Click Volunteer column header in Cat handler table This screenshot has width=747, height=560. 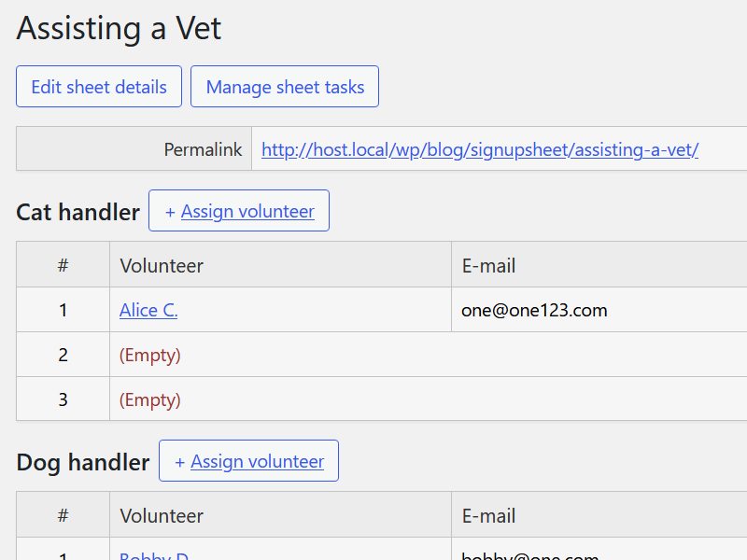coord(162,265)
